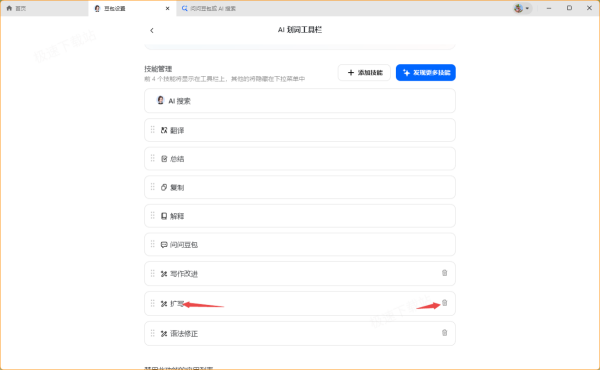Click the 扩写 skill icon
This screenshot has width=600, height=370.
point(164,303)
